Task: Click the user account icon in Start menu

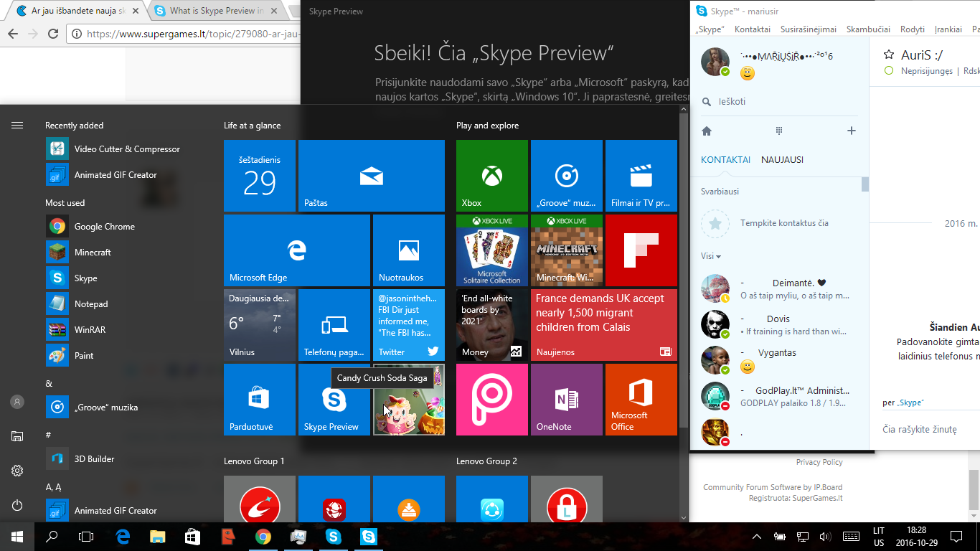Action: tap(17, 402)
